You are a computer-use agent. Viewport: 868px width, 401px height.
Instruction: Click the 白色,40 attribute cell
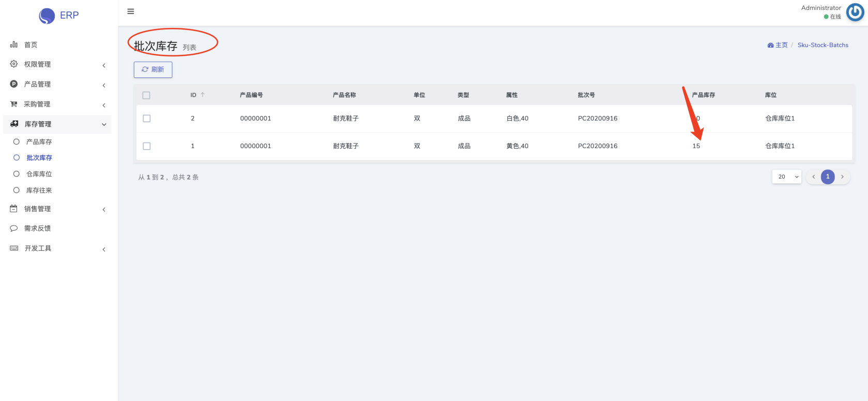click(x=517, y=119)
